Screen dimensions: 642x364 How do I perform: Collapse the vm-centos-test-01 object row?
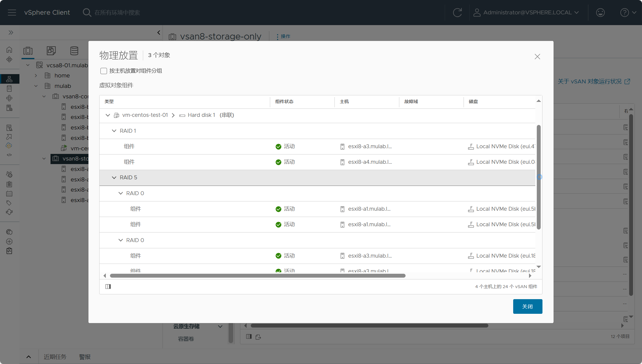click(108, 115)
